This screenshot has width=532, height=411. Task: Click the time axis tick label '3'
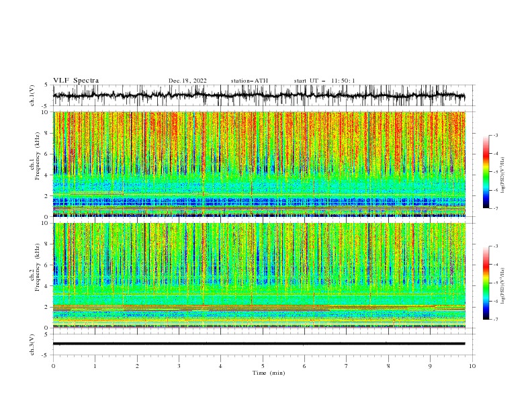tap(179, 366)
